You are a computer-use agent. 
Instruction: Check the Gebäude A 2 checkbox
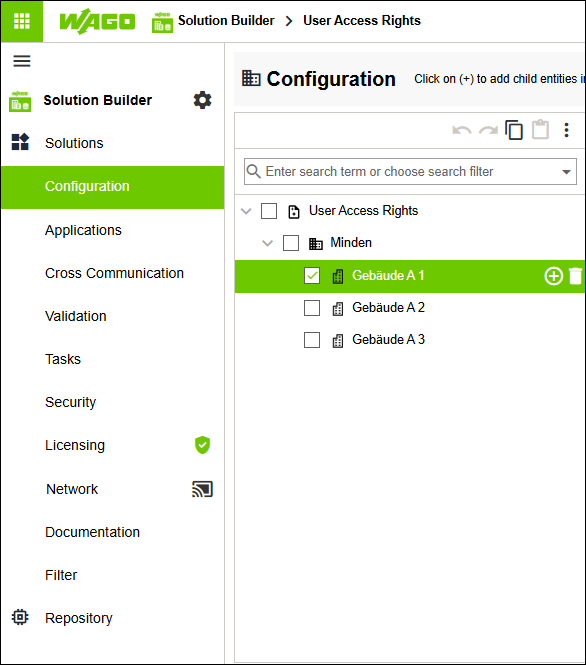pos(312,308)
